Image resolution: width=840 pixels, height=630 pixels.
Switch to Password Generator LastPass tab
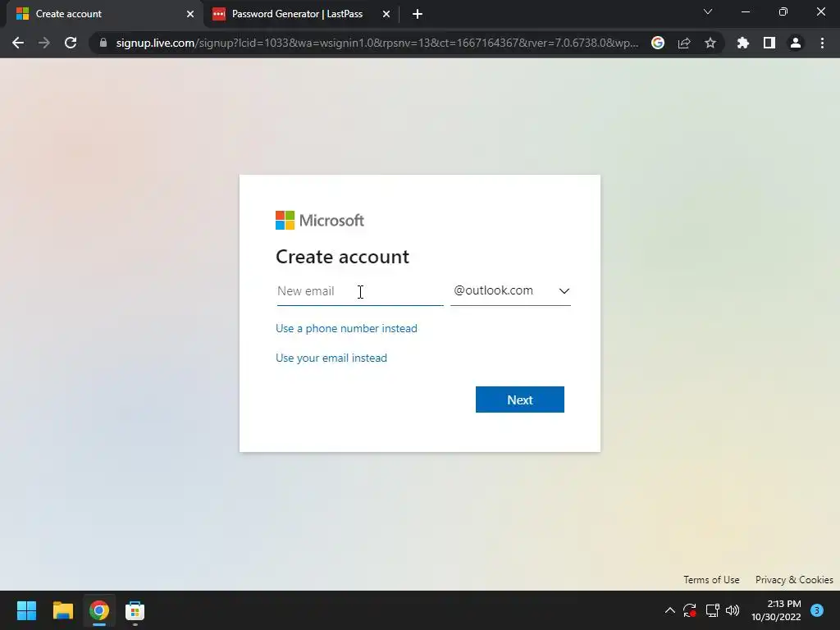click(x=302, y=14)
